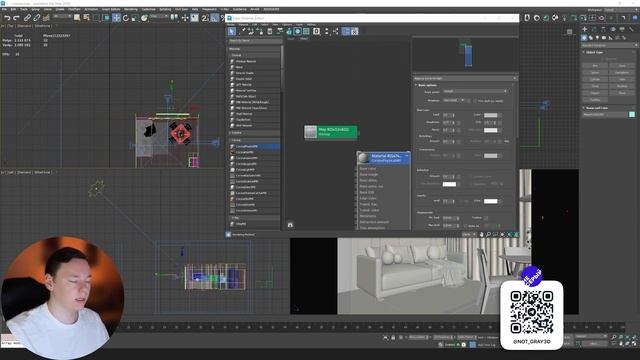This screenshot has width=640, height=360.
Task: Choose the Slate editor Select tool arrow
Action: (x=232, y=31)
